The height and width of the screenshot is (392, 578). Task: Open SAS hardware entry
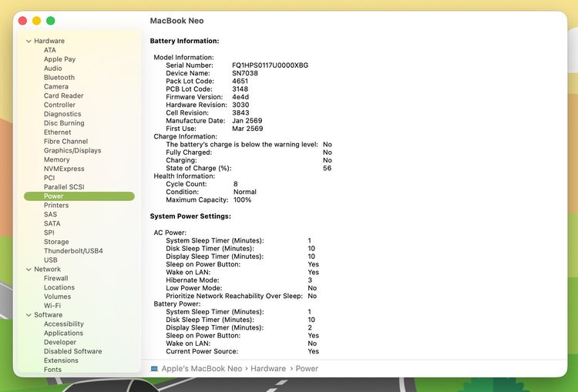50,214
